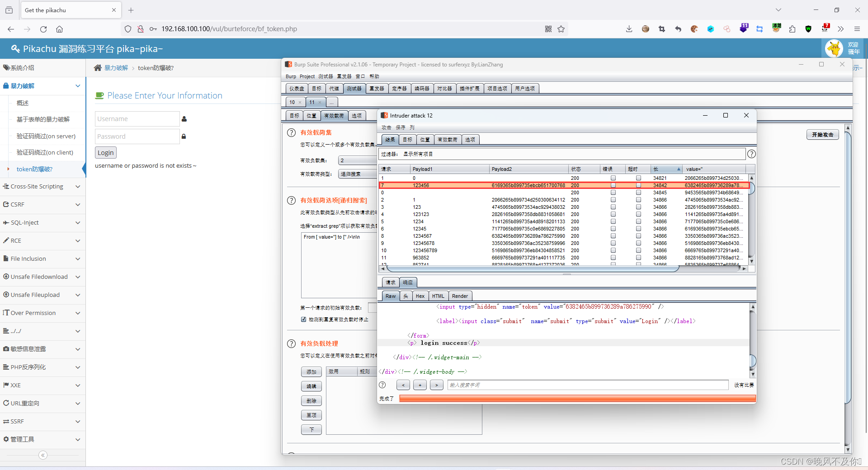868x470 pixels.
Task: Open 请求 tab in attack window
Action: coord(391,282)
